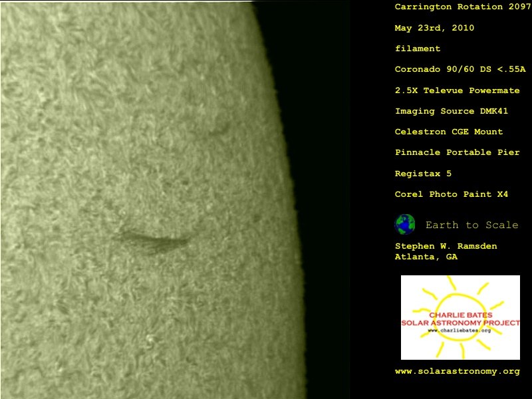Click the 'Atlanta, GA' text

[426, 257]
